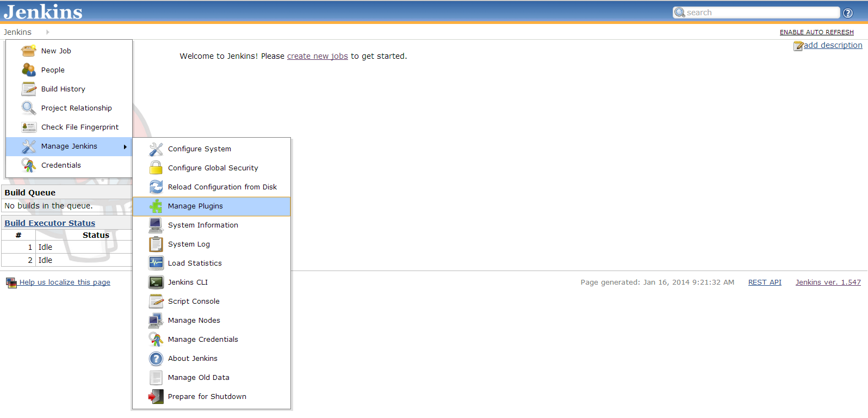The image size is (868, 418).
Task: Click the Credentials keys icon in sidebar
Action: click(x=29, y=165)
